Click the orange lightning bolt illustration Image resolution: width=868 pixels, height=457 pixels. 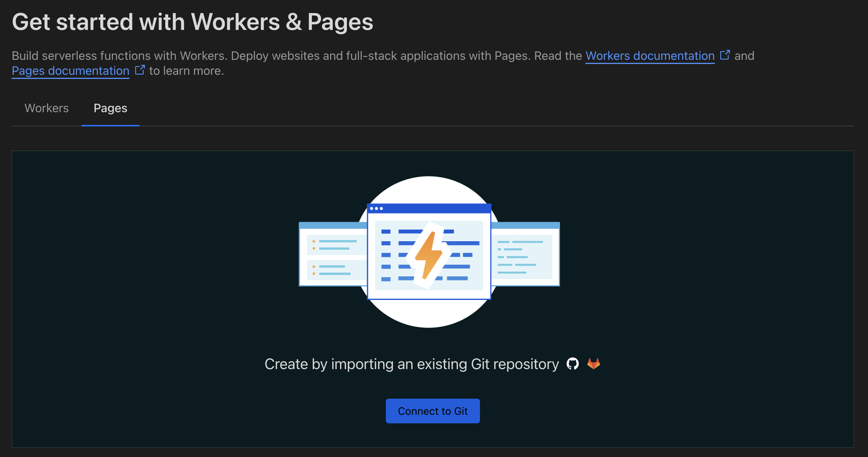(x=428, y=255)
